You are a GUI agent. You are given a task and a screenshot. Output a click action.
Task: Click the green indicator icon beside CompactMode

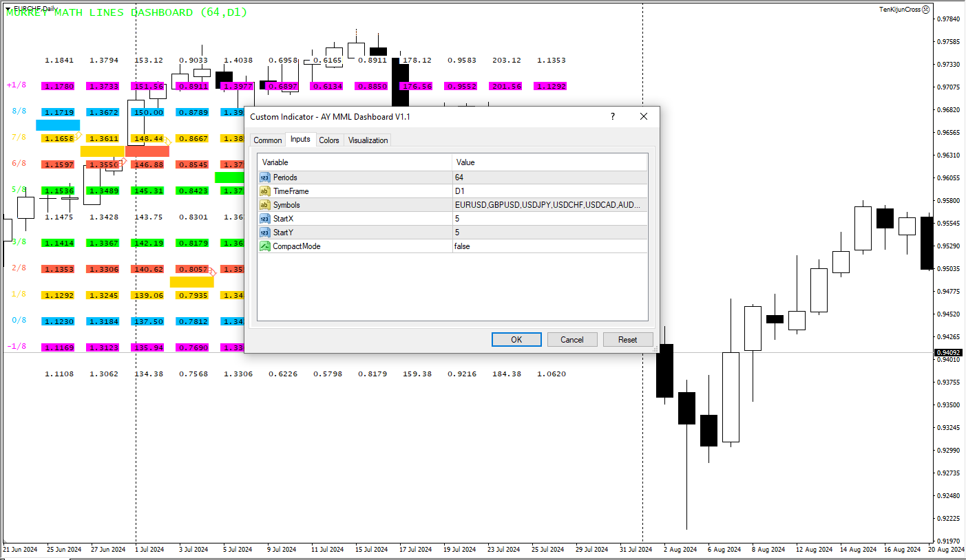[x=264, y=246]
